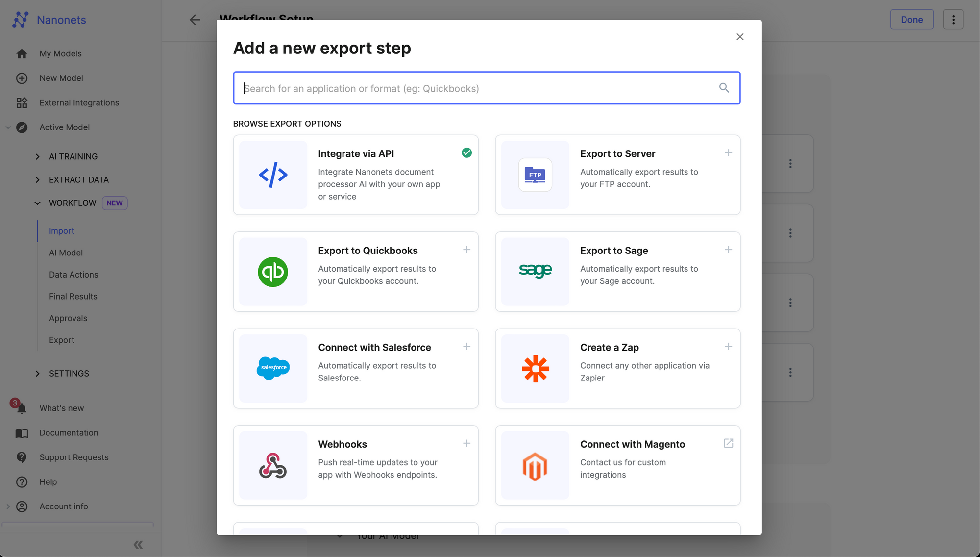Expand the AI TRAINING section
This screenshot has width=980, height=557.
click(x=38, y=156)
